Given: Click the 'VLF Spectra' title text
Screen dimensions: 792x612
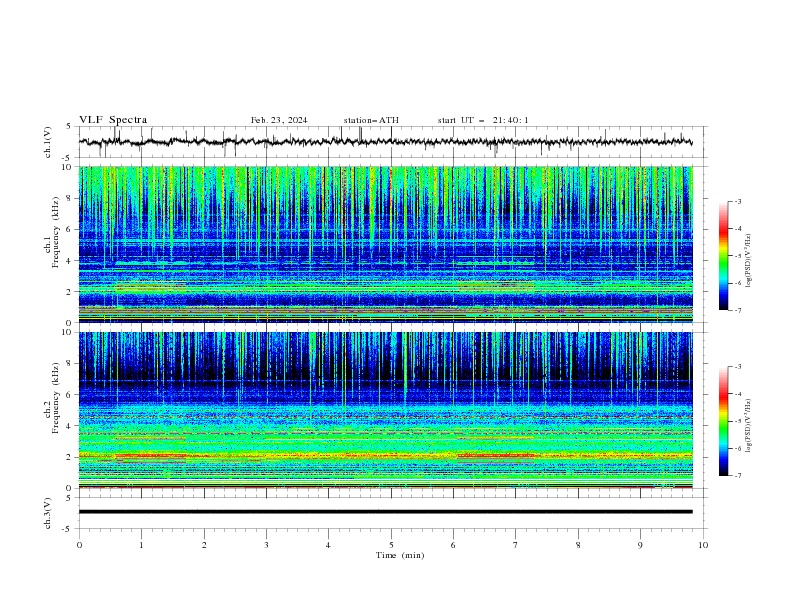Looking at the screenshot, I should coord(113,120).
